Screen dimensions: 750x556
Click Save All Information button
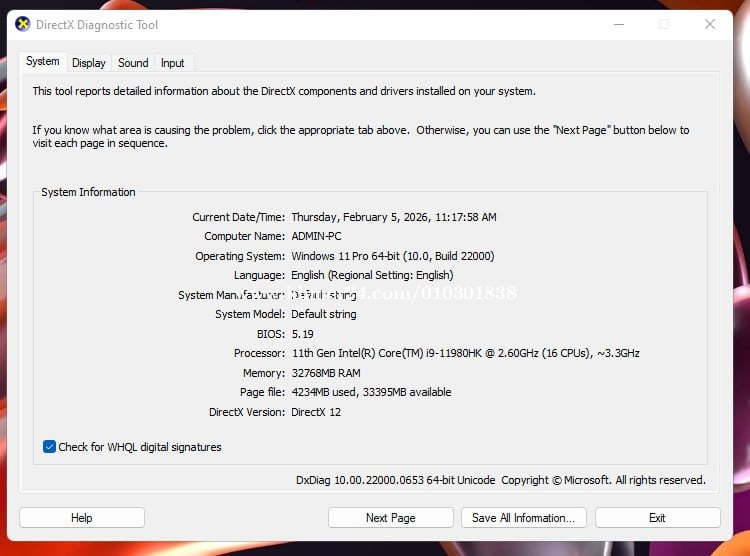tap(523, 517)
